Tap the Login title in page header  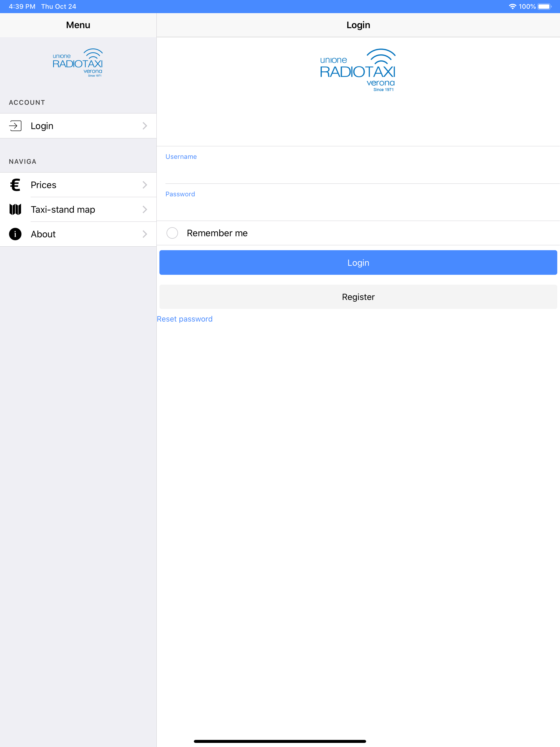tap(358, 25)
